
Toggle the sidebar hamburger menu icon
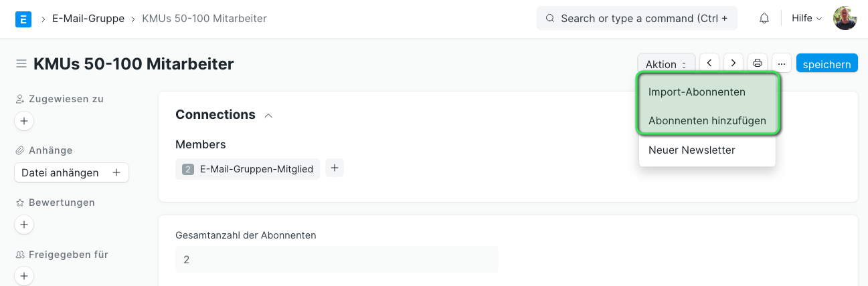(x=21, y=64)
